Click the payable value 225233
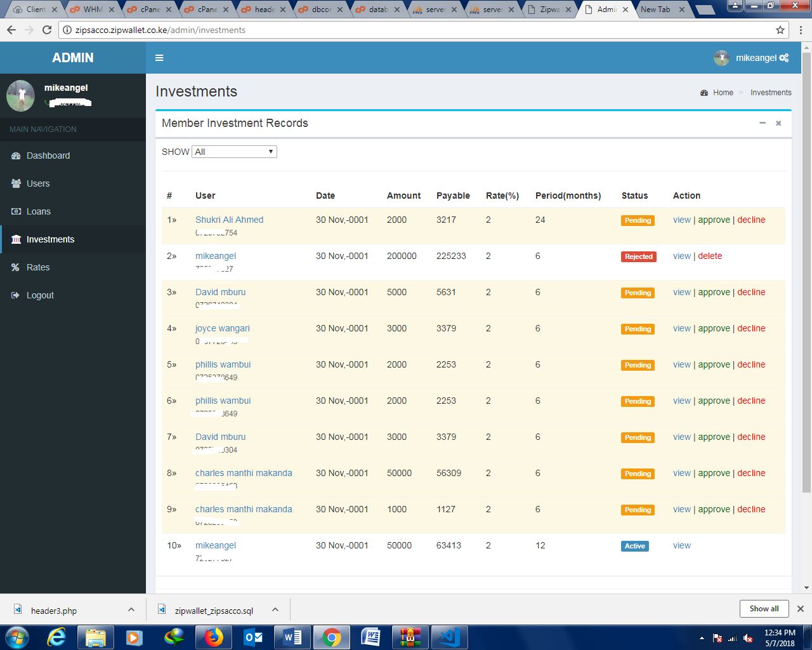Screen dimensions: 812x650 [x=451, y=256]
